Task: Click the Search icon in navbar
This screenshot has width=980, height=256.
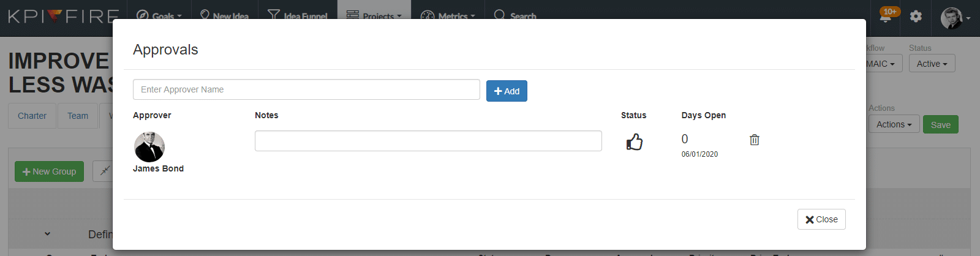Action: [500, 15]
